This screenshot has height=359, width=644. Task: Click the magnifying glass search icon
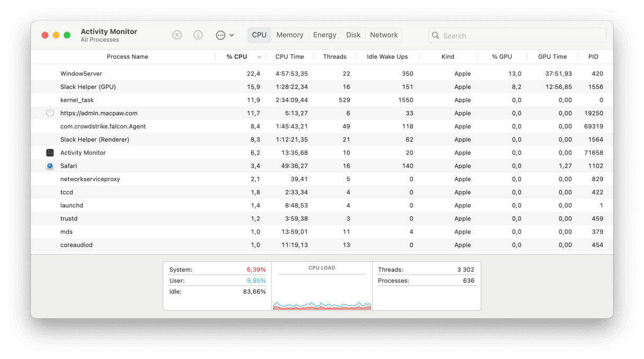[x=435, y=35]
